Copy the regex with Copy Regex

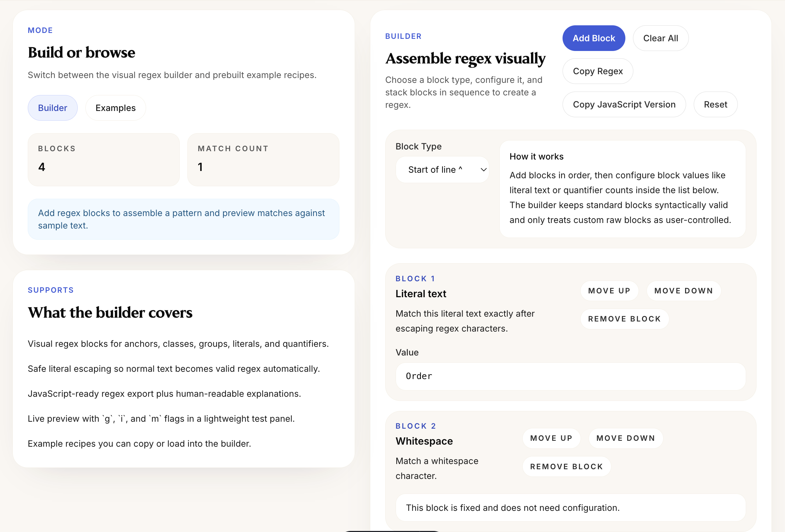pyautogui.click(x=598, y=71)
